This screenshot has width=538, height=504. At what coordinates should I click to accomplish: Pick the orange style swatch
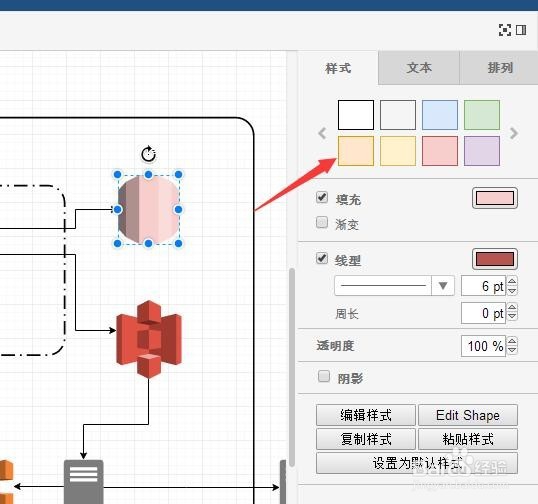click(x=356, y=151)
